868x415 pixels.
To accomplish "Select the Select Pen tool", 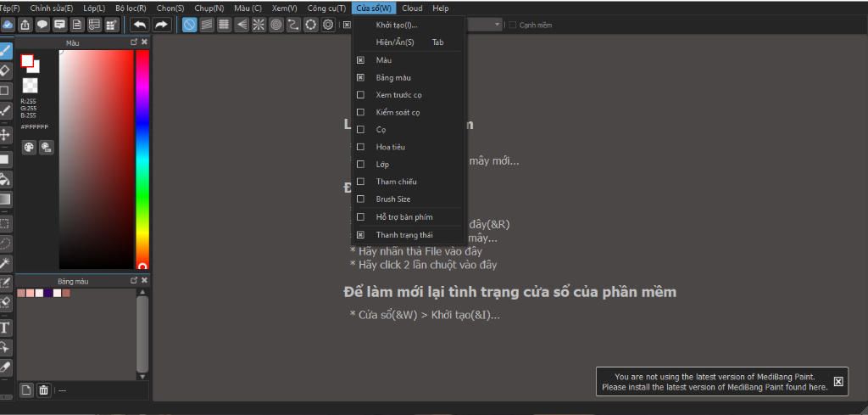I will tap(5, 283).
